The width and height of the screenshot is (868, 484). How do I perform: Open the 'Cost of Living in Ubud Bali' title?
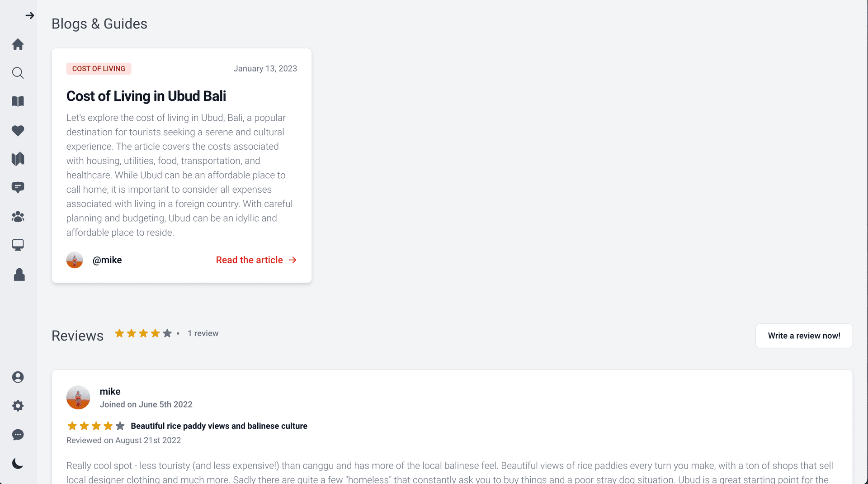pyautogui.click(x=146, y=96)
